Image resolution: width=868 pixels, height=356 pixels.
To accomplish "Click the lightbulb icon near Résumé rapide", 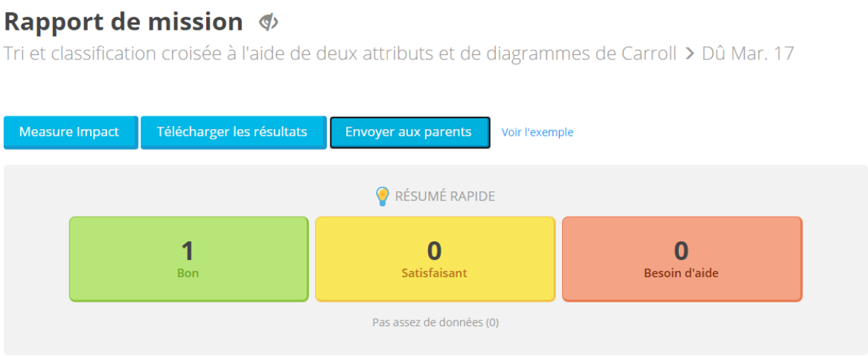I will coord(382,196).
